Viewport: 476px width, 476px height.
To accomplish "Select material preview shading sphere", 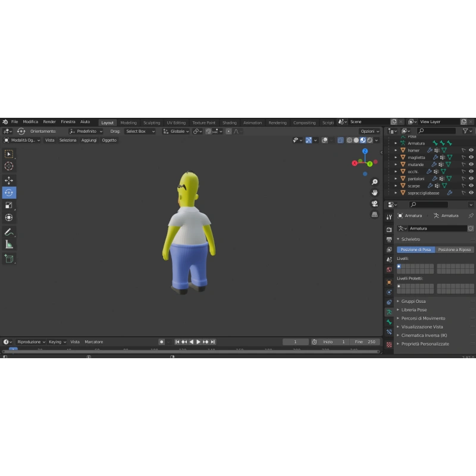I will 363,140.
